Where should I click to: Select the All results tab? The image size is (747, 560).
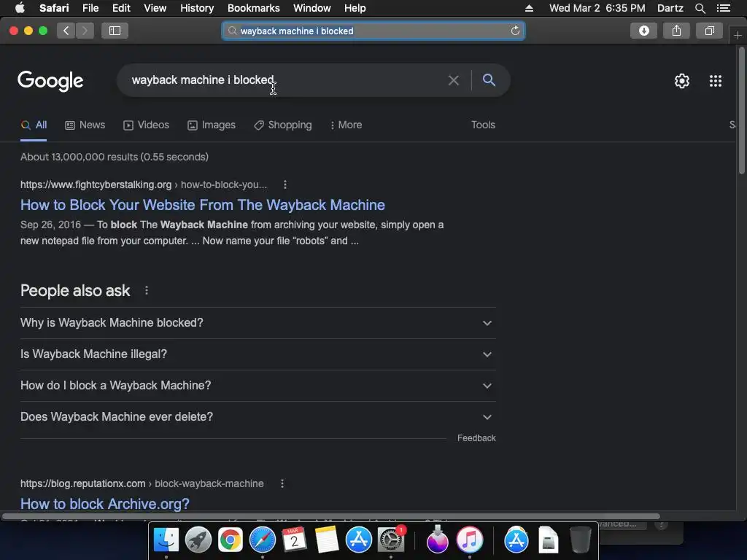(34, 125)
